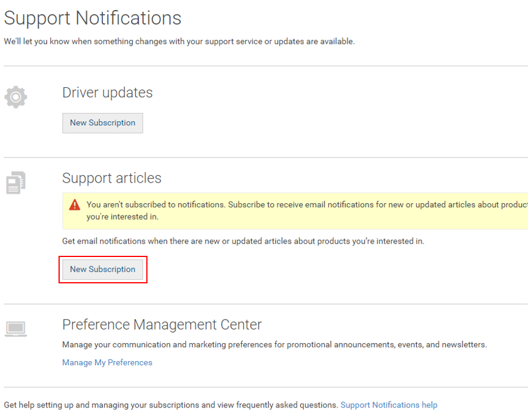Click the highlighted New Subscription for Support articles
Screen dimensions: 532x418
[103, 269]
